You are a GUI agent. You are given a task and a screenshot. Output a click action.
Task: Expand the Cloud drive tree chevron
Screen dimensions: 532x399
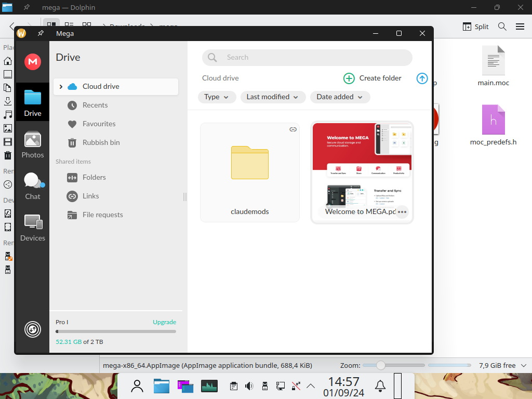(61, 87)
